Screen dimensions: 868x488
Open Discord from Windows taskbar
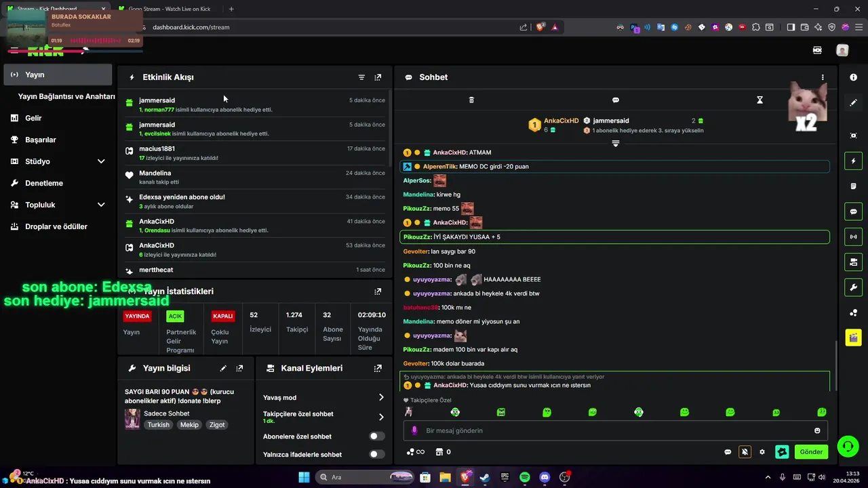pyautogui.click(x=545, y=477)
